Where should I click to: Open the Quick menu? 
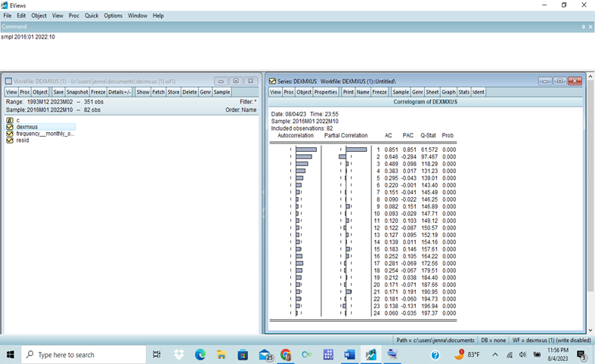pos(91,16)
